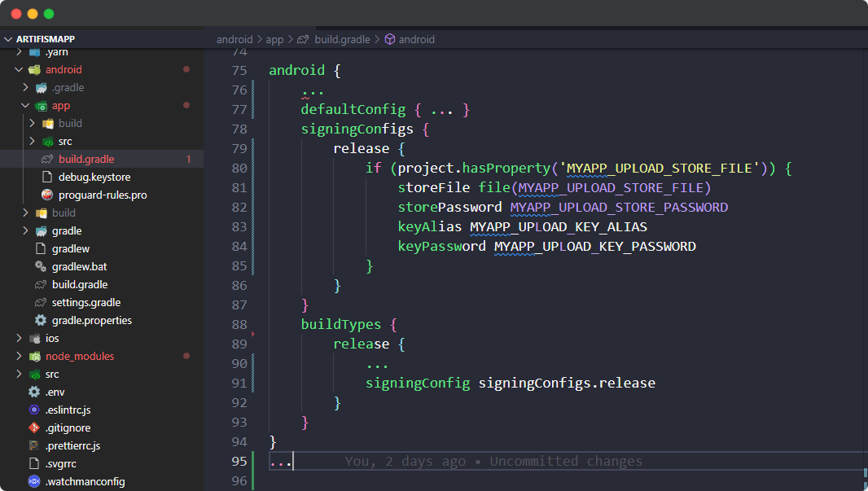Click the .gitignore git icon

(x=34, y=427)
